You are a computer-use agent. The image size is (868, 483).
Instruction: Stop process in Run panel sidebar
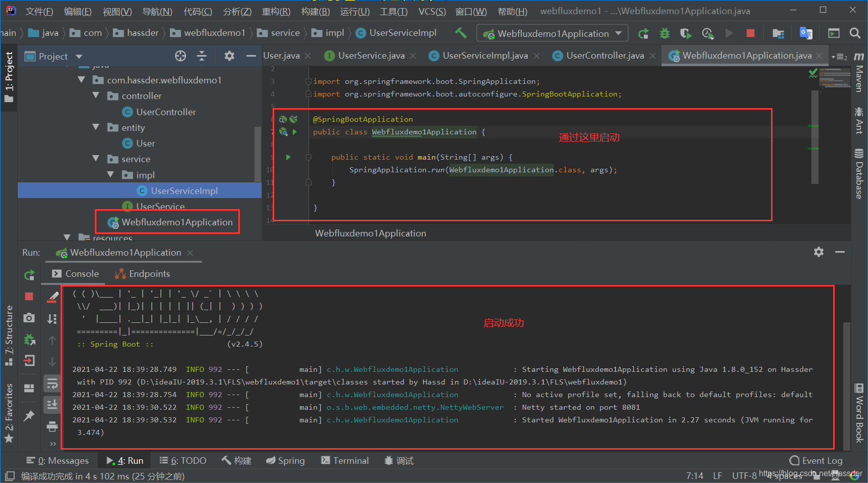(29, 296)
